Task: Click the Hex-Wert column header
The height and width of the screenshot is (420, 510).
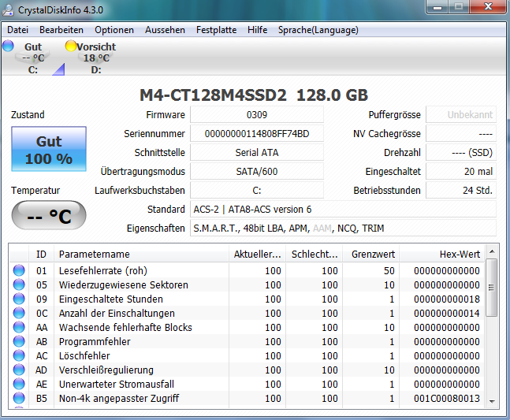Action: pyautogui.click(x=442, y=255)
